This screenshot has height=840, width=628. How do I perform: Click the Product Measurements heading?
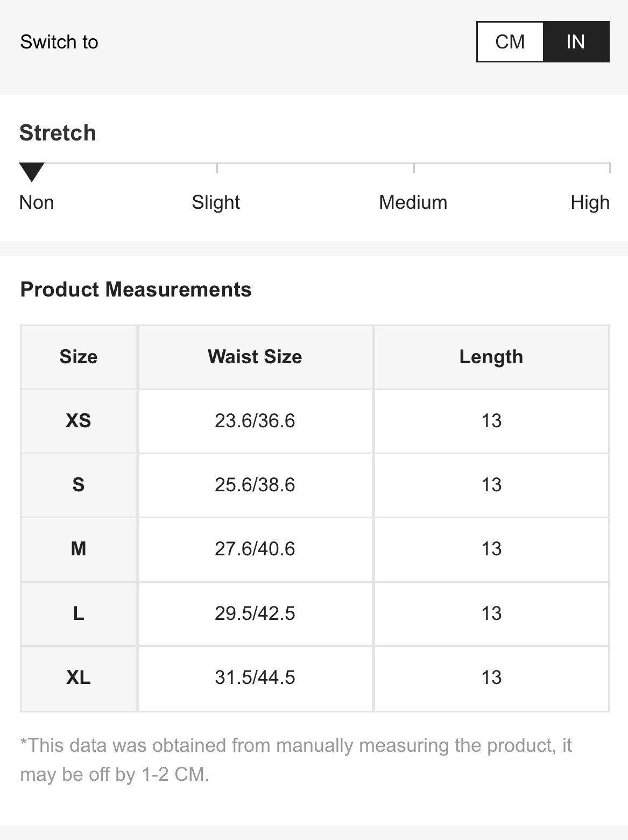click(x=136, y=290)
